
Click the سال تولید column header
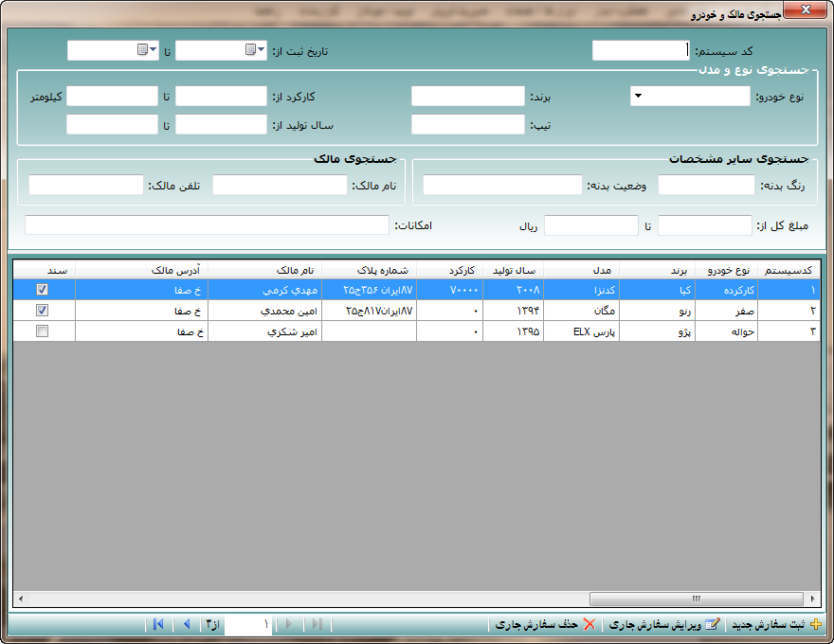513,270
